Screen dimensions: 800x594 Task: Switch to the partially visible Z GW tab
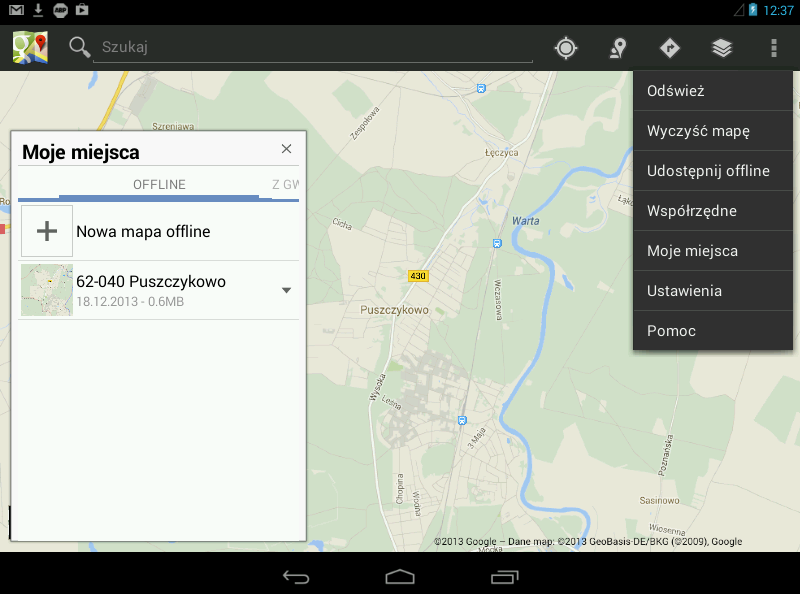pyautogui.click(x=285, y=185)
